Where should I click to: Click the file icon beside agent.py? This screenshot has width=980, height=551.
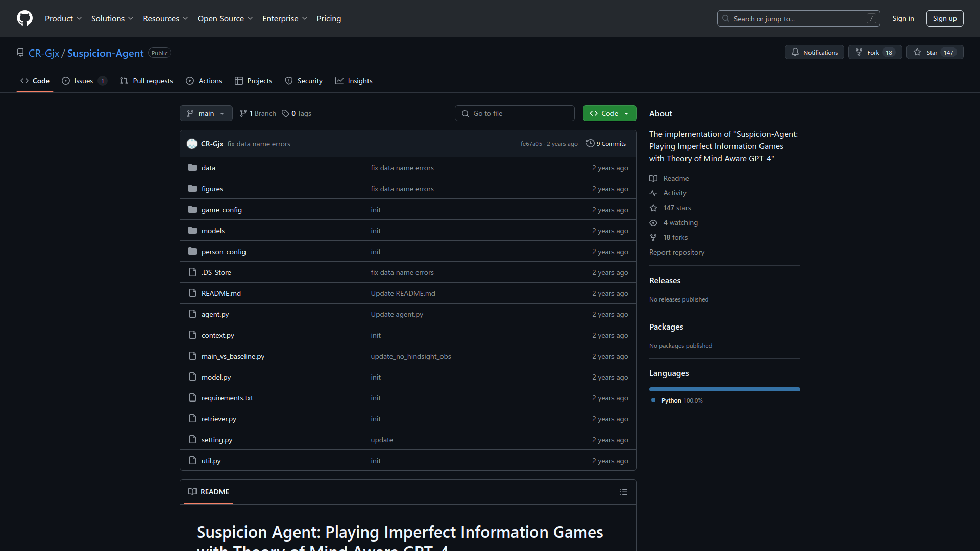pyautogui.click(x=192, y=314)
